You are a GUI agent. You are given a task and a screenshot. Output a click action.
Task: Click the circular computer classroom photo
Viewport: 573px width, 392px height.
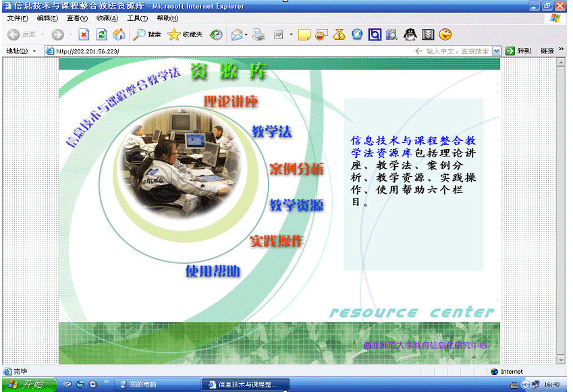coord(180,165)
